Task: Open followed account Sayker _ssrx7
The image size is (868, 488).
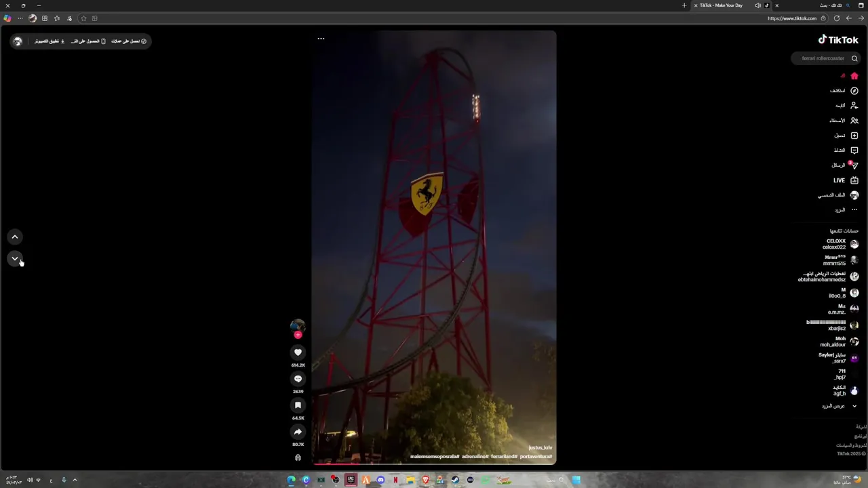Action: tap(839, 358)
